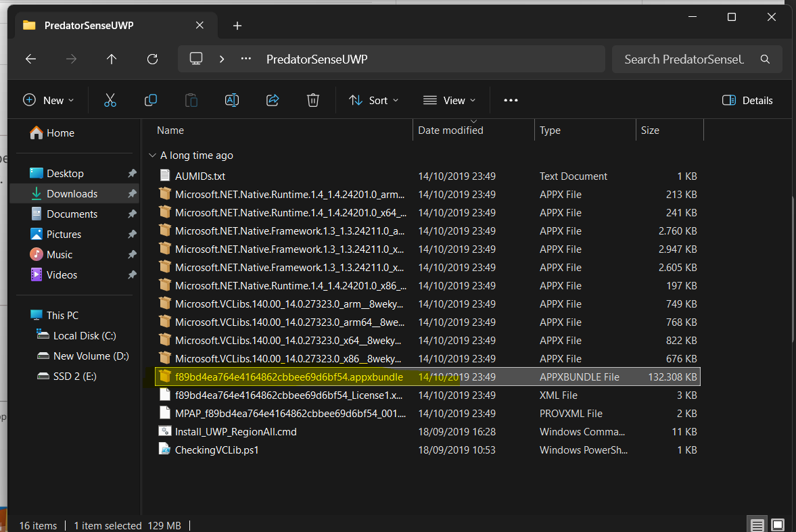
Task: Toggle the Details pane button
Action: (x=747, y=100)
